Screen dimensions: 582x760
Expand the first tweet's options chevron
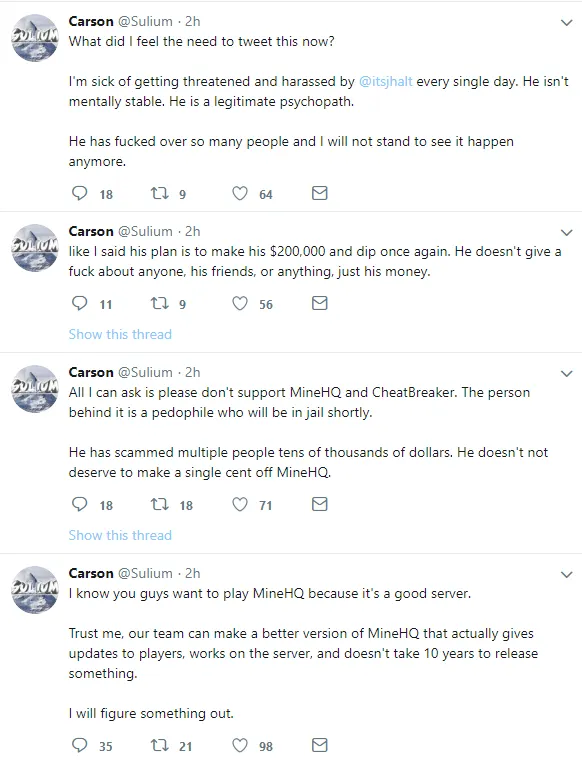(566, 22)
